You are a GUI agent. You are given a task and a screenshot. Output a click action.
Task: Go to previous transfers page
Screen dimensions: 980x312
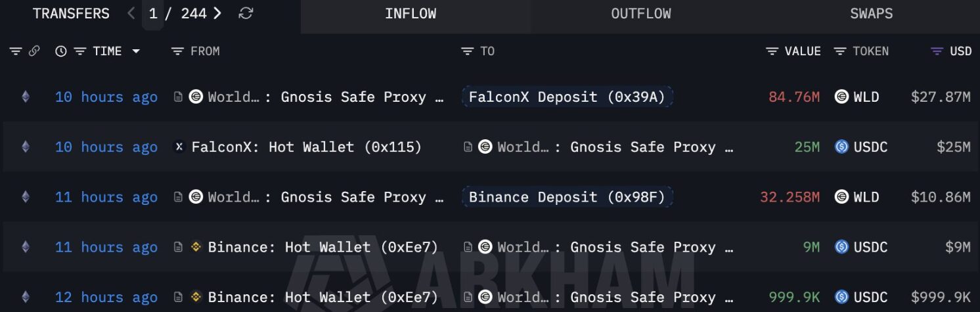tap(131, 14)
